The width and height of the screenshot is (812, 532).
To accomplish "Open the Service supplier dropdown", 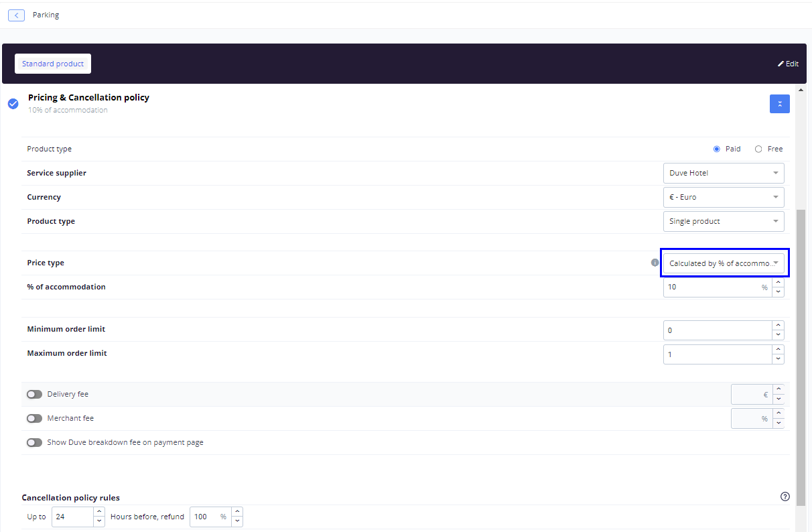I will (x=723, y=173).
